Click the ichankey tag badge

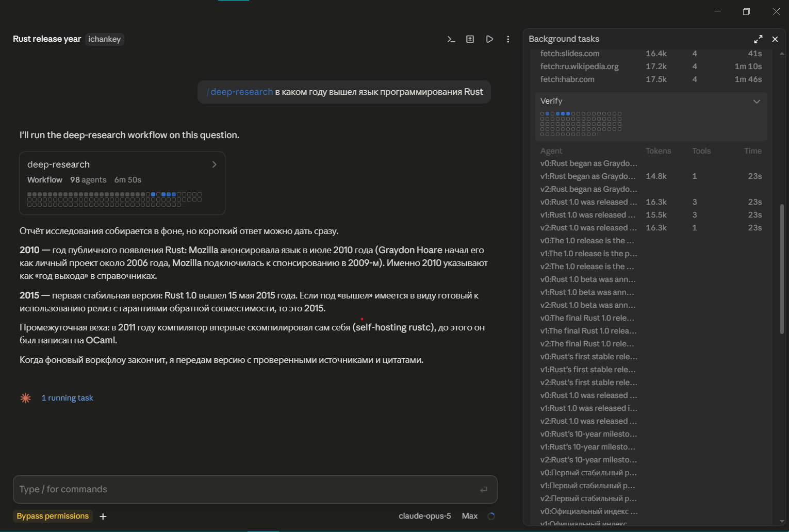pos(105,39)
